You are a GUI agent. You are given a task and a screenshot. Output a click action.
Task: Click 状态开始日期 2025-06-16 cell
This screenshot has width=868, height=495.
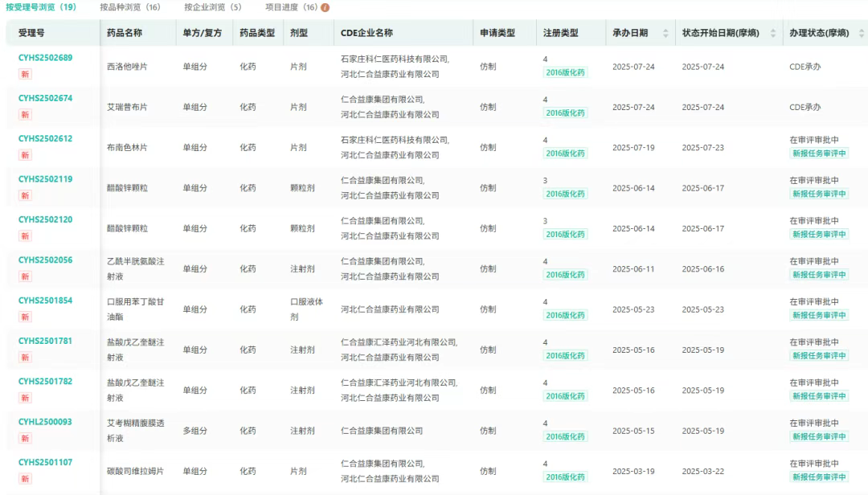click(703, 269)
